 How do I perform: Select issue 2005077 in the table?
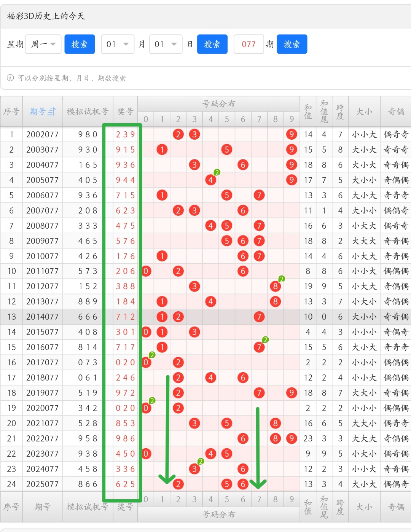[x=42, y=180]
